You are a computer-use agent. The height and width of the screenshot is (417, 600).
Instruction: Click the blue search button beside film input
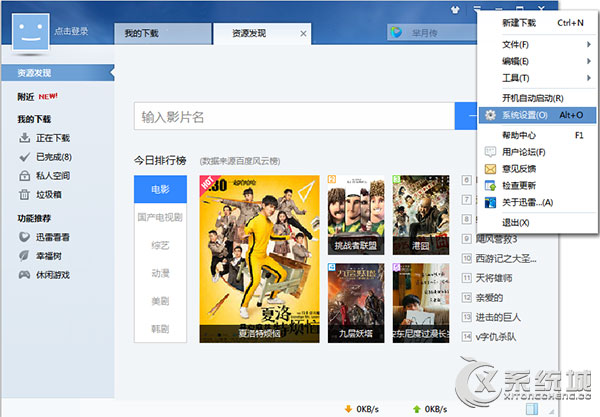coord(466,116)
